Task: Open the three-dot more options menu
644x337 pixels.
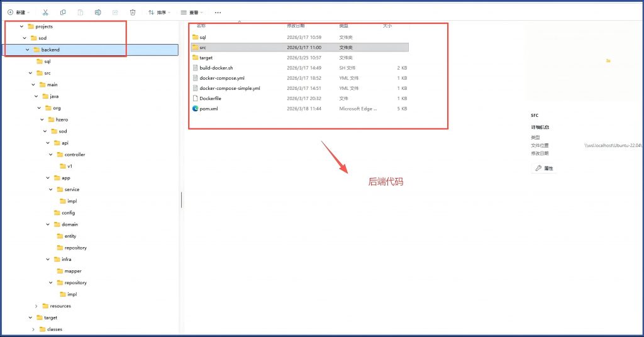Action: (x=218, y=12)
